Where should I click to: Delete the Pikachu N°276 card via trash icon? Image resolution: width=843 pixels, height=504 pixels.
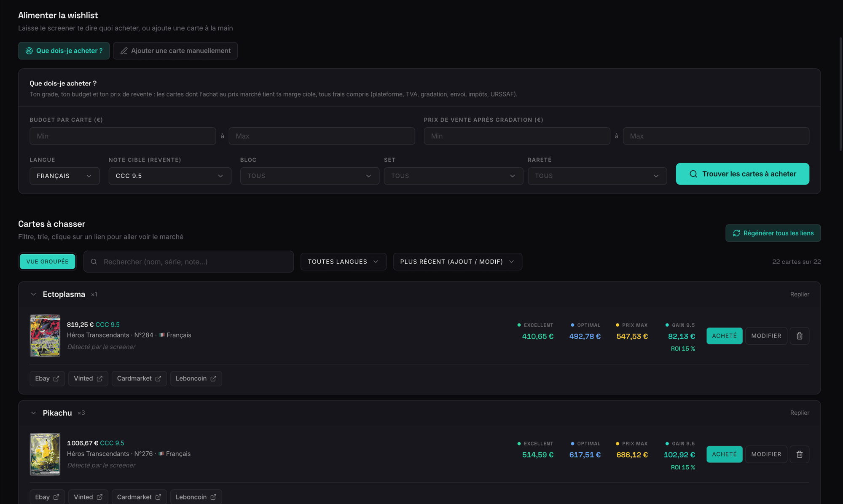point(799,454)
